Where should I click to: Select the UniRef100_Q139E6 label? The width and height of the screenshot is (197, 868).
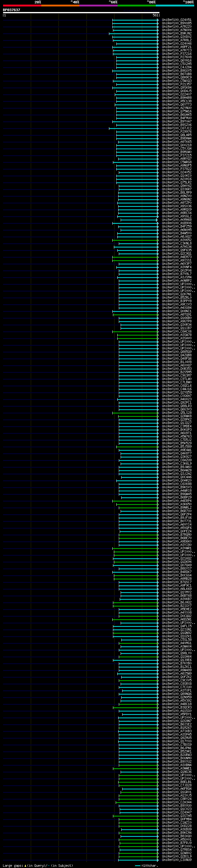(x=177, y=660)
